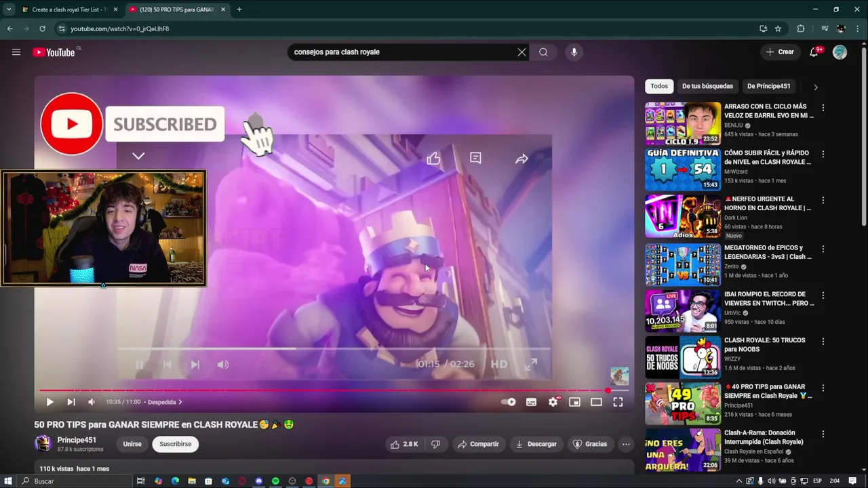Open the Chrome extensions puzzle icon
The height and width of the screenshot is (488, 868).
pyautogui.click(x=801, y=28)
